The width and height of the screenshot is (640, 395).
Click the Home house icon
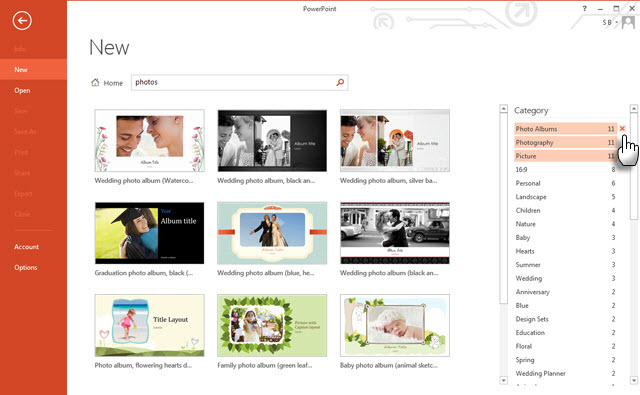[x=95, y=82]
